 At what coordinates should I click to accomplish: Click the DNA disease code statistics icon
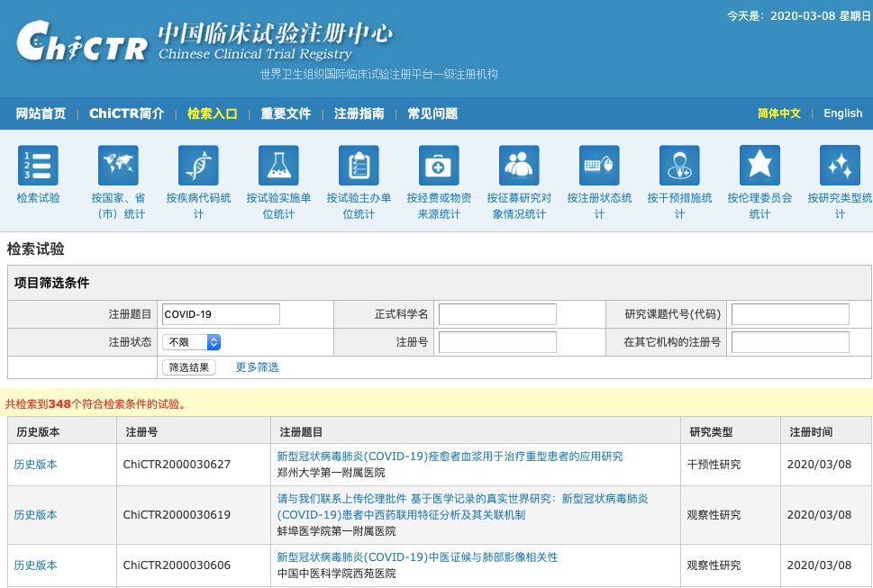tap(198, 166)
